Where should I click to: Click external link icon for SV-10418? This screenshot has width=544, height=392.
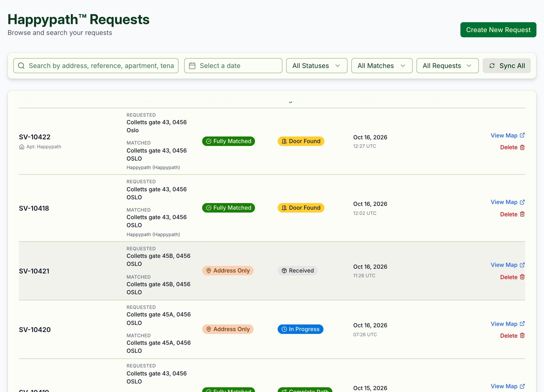(x=522, y=202)
